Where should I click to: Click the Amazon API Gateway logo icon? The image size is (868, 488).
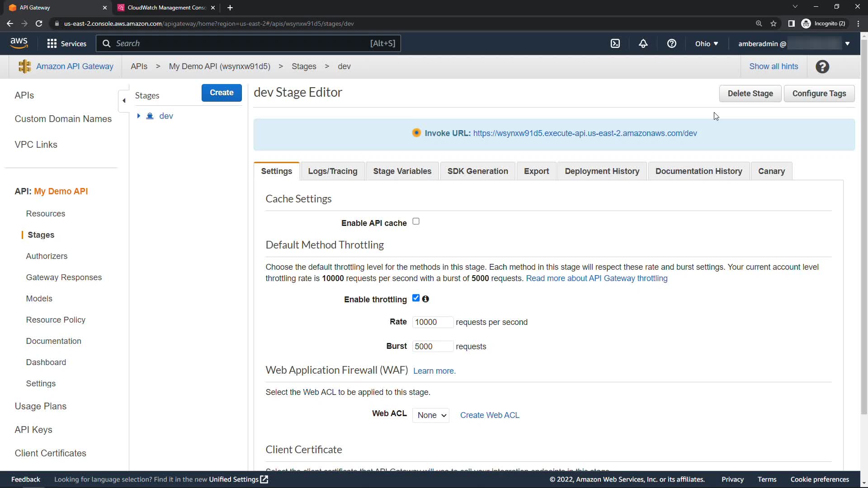[x=24, y=66]
